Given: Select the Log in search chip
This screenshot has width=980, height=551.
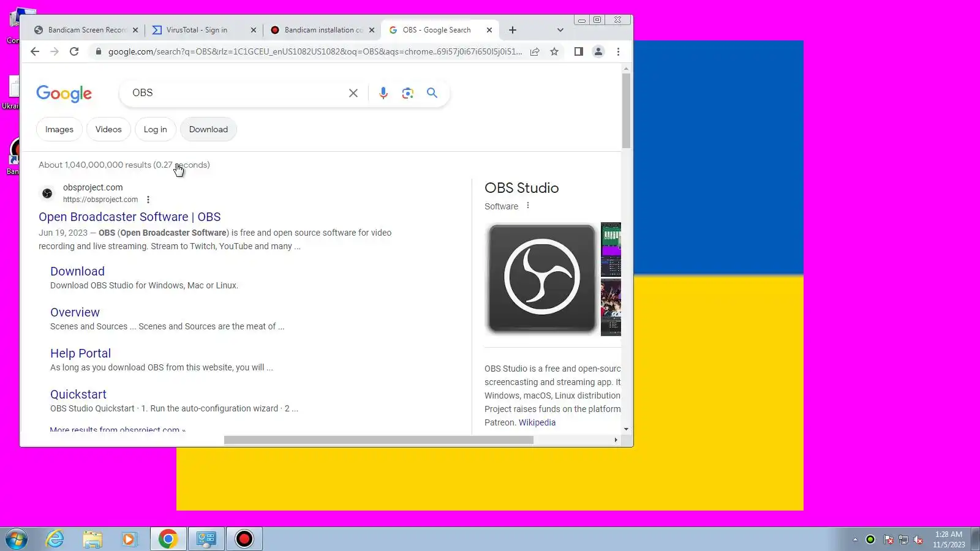Looking at the screenshot, I should pyautogui.click(x=156, y=129).
